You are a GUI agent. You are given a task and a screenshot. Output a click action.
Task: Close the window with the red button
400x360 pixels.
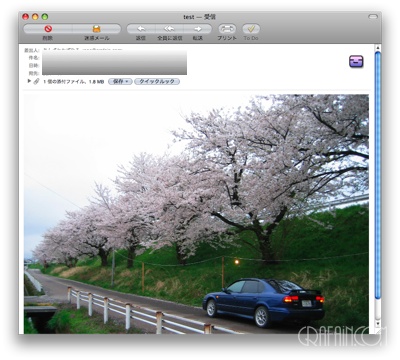pos(25,17)
